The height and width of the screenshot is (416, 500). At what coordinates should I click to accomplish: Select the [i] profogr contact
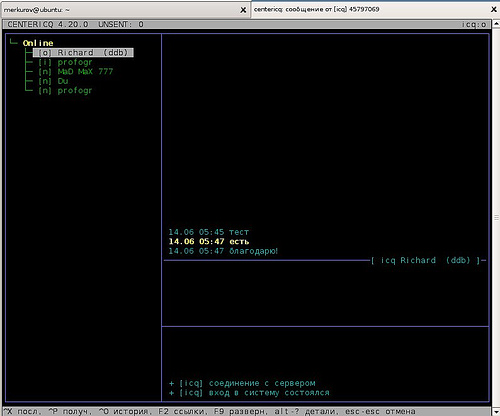tap(65, 62)
